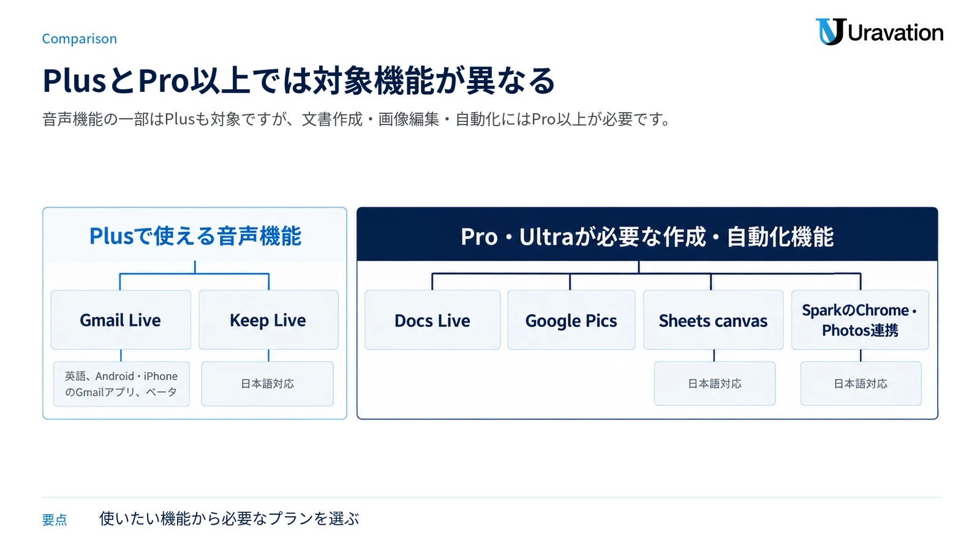The height and width of the screenshot is (551, 980).
Task: Click 日本語対応 under Keep Live
Action: [268, 384]
